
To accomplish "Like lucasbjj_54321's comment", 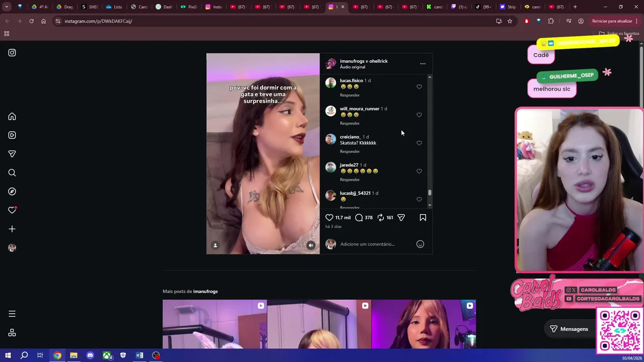I will pyautogui.click(x=419, y=200).
